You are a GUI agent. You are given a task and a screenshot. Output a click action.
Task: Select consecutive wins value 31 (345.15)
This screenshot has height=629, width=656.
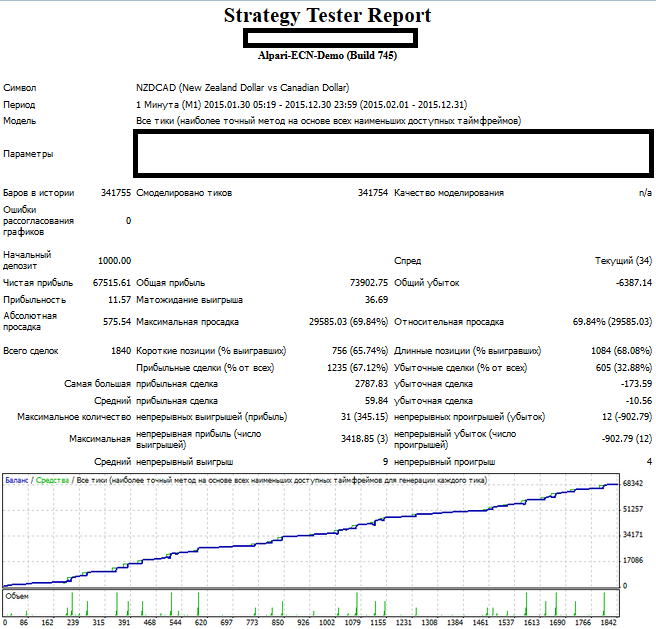[x=364, y=417]
